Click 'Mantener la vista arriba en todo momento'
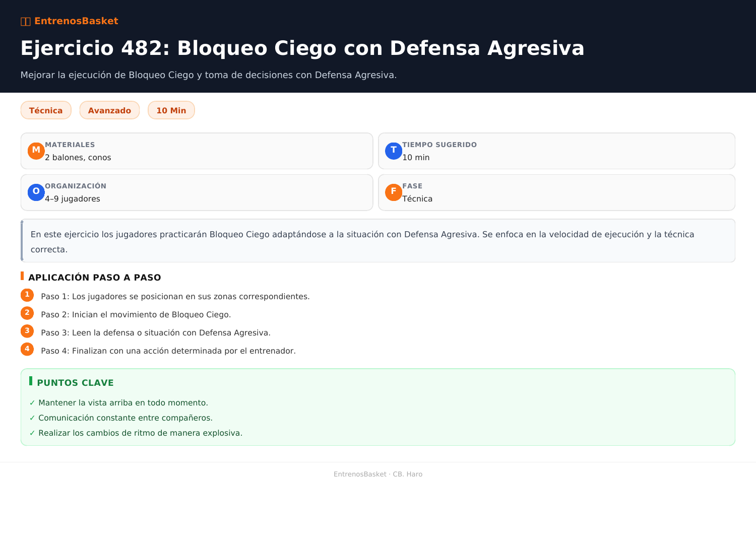Image resolution: width=756 pixels, height=548 pixels. click(x=123, y=403)
